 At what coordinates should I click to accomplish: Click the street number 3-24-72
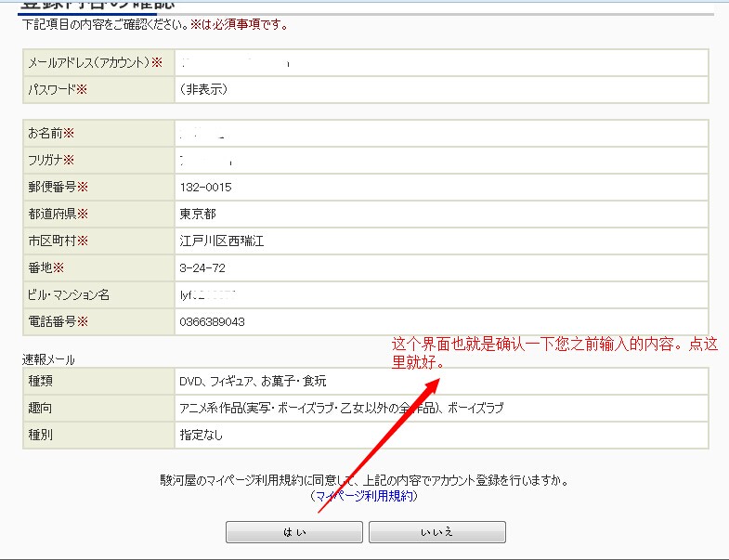(x=202, y=268)
